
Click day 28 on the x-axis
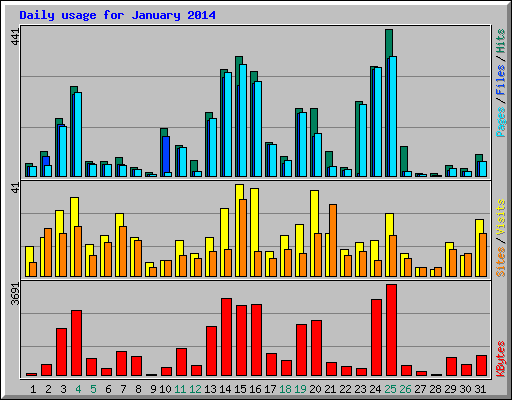pos(436,389)
